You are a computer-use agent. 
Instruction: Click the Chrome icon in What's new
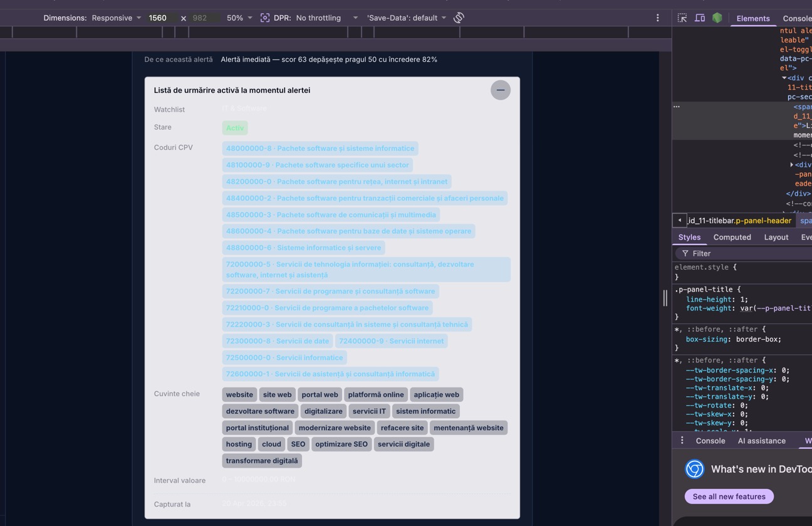[x=694, y=469]
